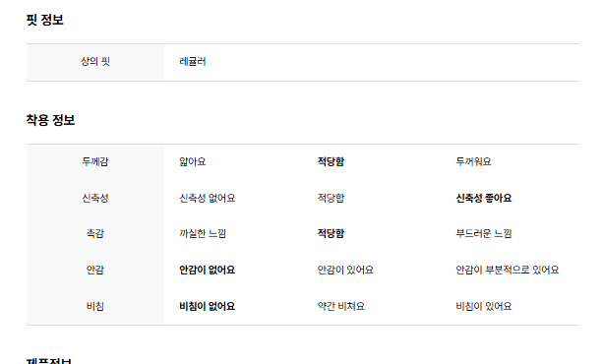Viewport: 604px width, 364px height.
Task: Select the 약간 비쳐요 transparency option
Action: click(x=341, y=306)
